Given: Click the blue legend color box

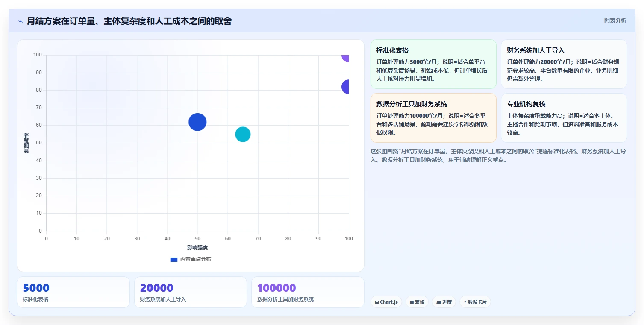Looking at the screenshot, I should pos(173,260).
